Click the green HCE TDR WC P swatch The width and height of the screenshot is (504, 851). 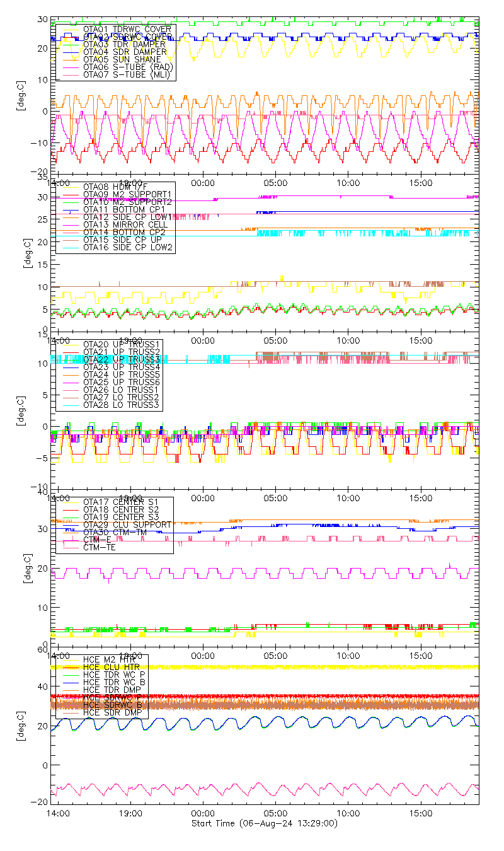point(70,674)
